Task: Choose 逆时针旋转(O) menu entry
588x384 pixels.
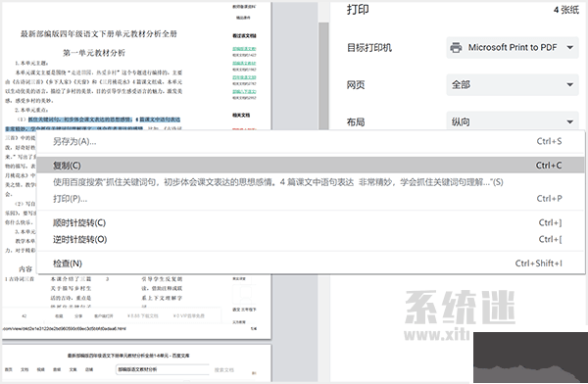Action: click(x=311, y=239)
